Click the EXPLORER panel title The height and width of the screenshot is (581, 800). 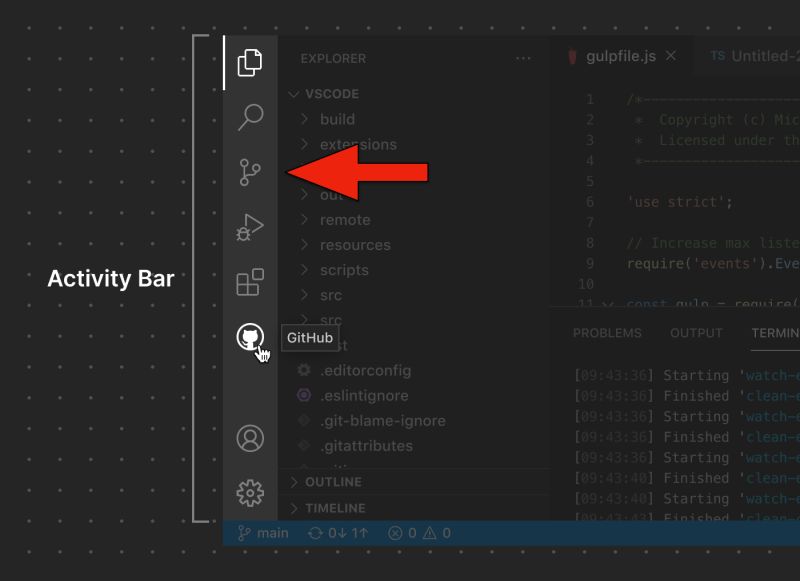tap(333, 59)
